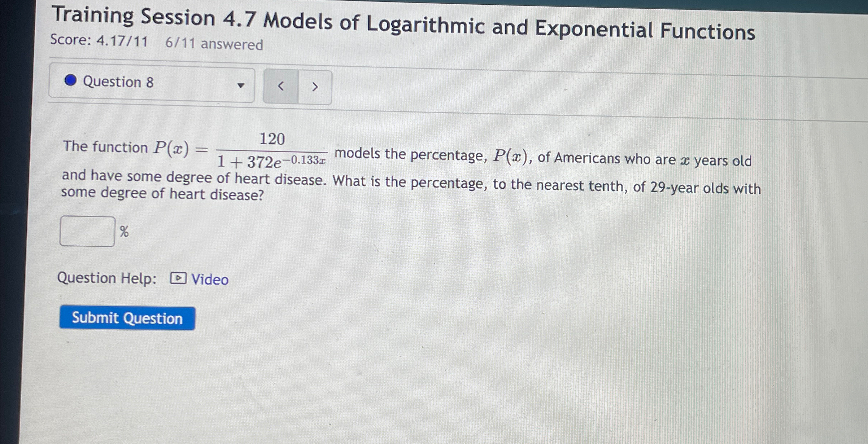This screenshot has height=444, width=868.
Task: Click the 6/11 answered progress text
Action: tap(214, 44)
